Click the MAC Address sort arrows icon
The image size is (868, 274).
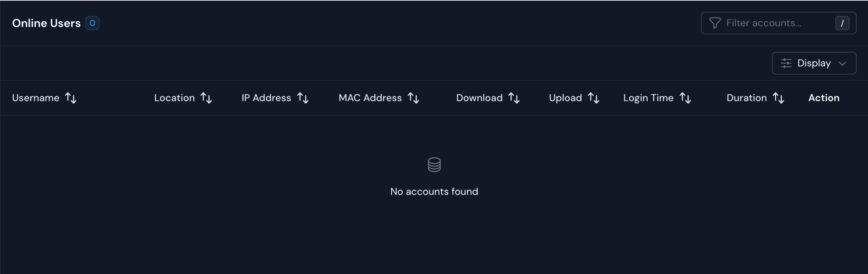pyautogui.click(x=413, y=98)
